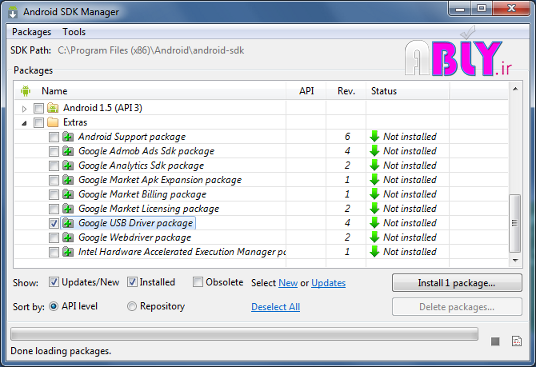Click the Deselect All link
This screenshot has width=536, height=367.
[x=276, y=307]
